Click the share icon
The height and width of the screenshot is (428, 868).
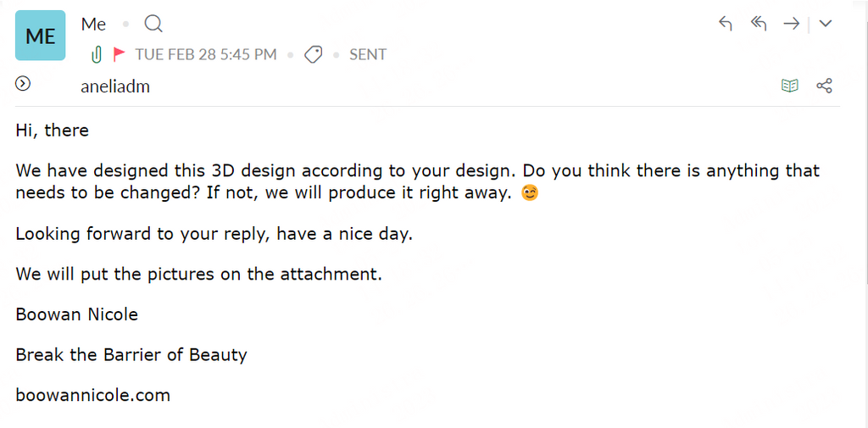point(824,86)
